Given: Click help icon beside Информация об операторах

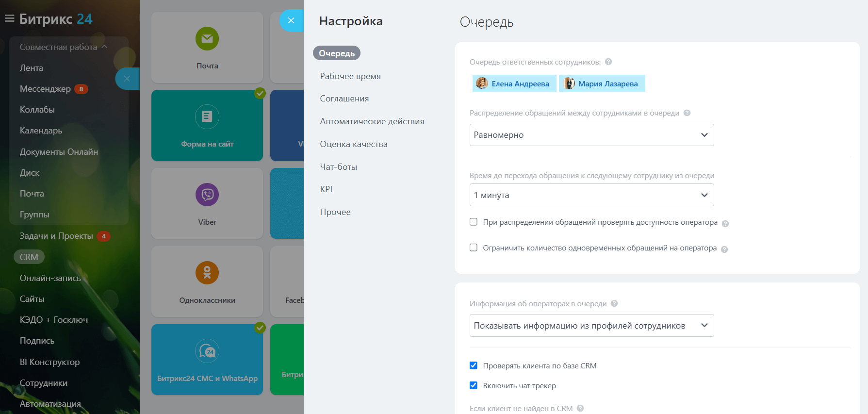Looking at the screenshot, I should 614,303.
